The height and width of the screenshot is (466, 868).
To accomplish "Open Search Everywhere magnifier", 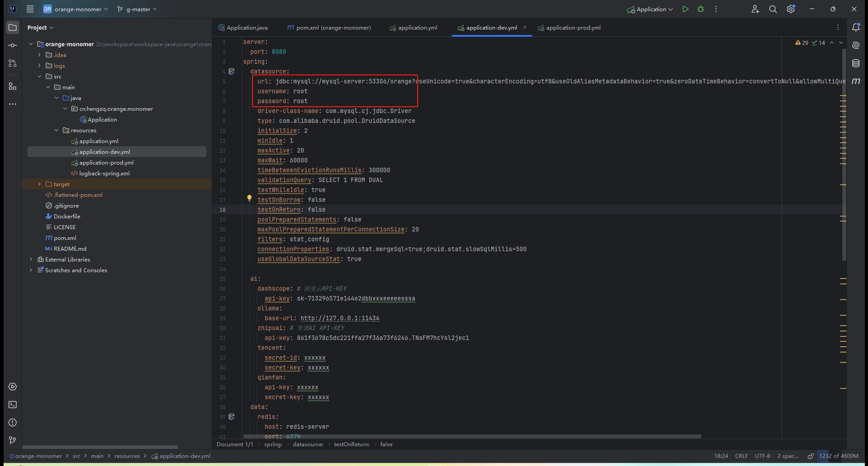I will [x=773, y=9].
